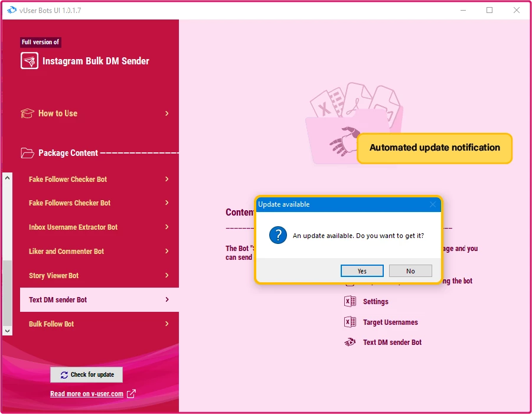Click the Excel icon next to Settings

click(350, 301)
